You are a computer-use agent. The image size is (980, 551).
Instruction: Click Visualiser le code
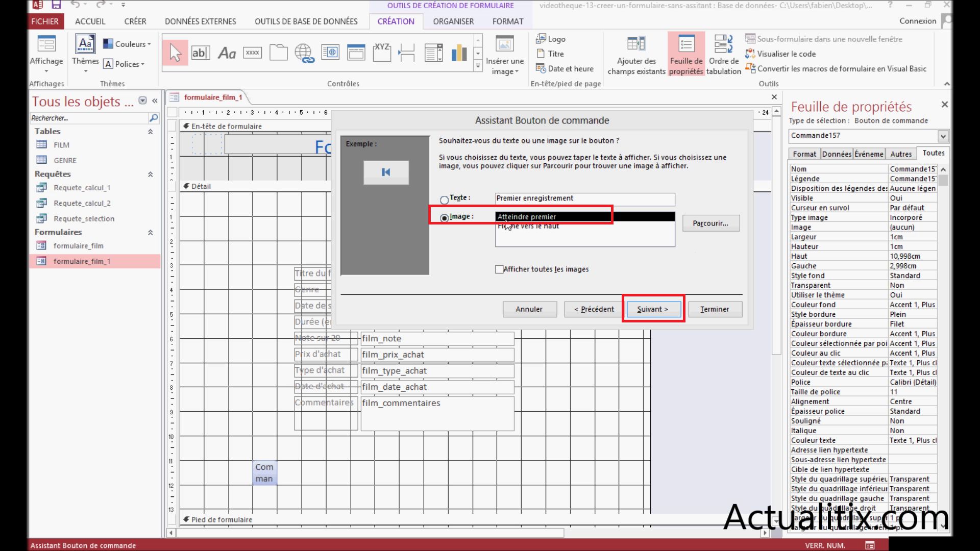tap(780, 54)
